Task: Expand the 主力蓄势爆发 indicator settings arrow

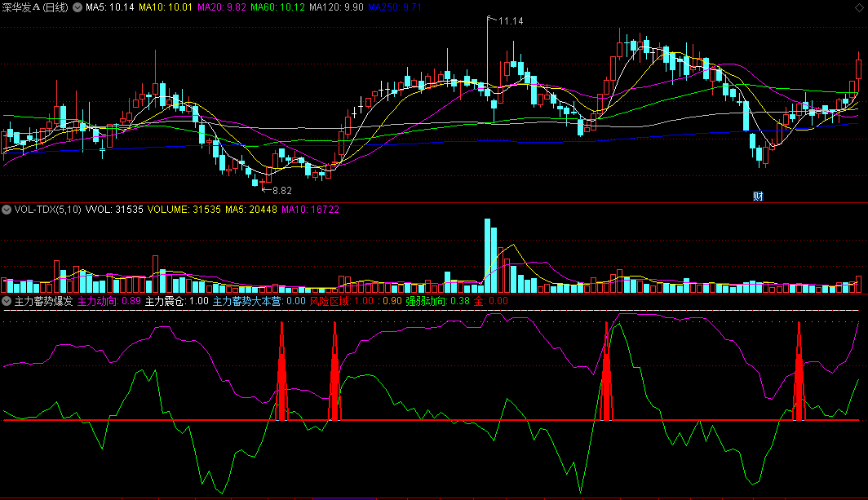Action: coord(6,301)
